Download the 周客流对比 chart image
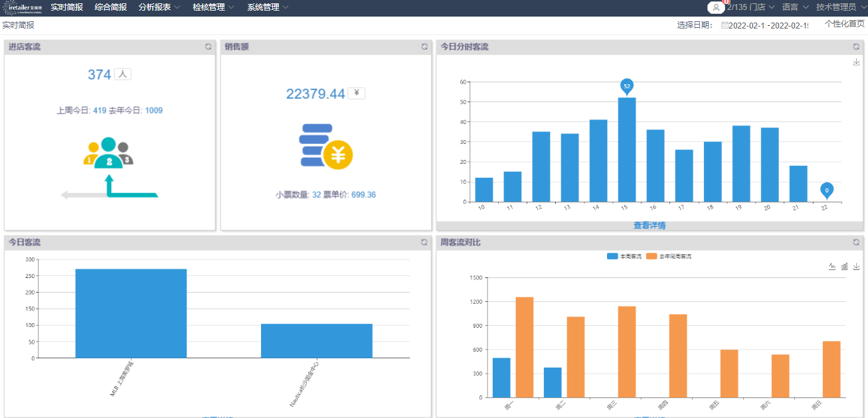This screenshot has width=868, height=418. [x=856, y=267]
